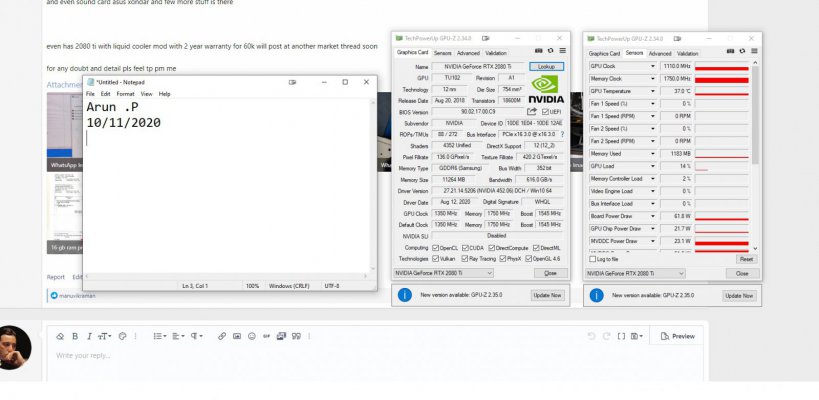Screen dimensions: 819x400
Task: Click the Lookup button
Action: 546,67
